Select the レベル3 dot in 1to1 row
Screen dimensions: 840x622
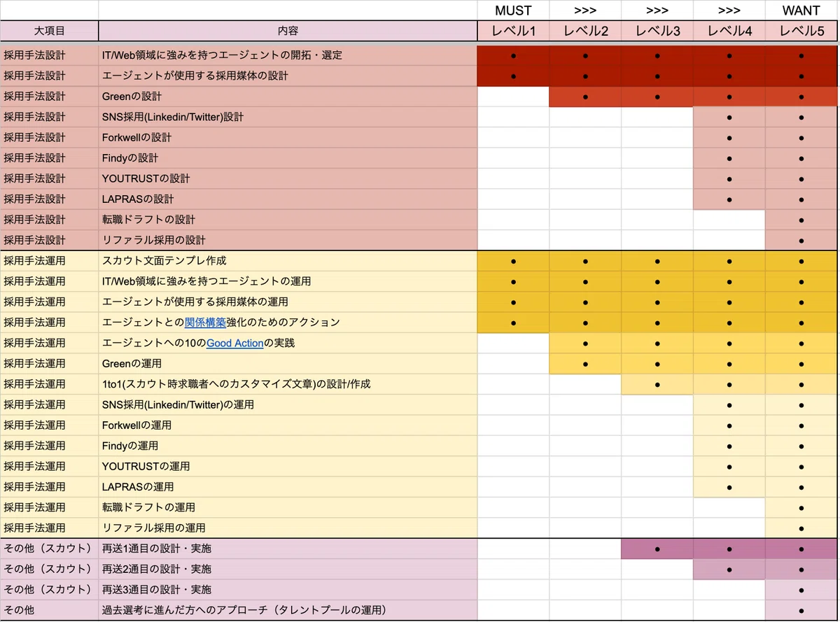click(657, 385)
